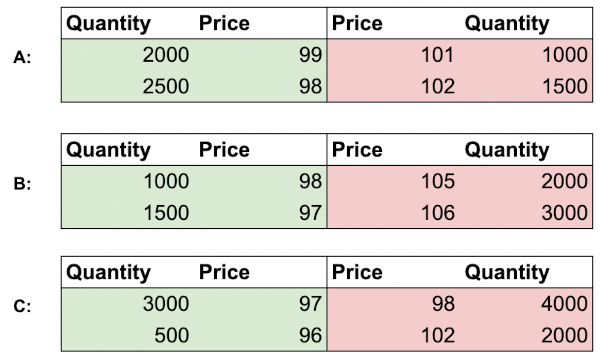Viewport: 600px width, 361px height.
Task: Select bid quantity 2500 in table A
Action: 166,86
